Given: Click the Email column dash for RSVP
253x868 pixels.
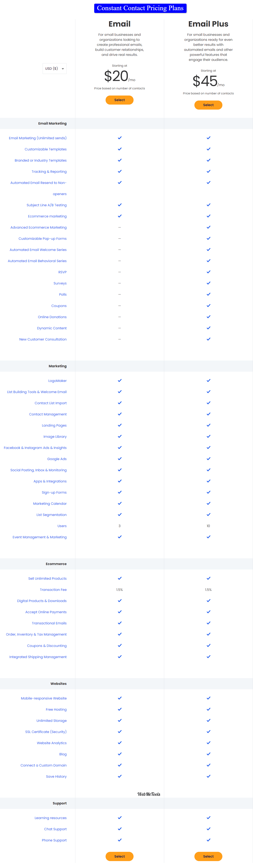Looking at the screenshot, I should click(x=119, y=272).
